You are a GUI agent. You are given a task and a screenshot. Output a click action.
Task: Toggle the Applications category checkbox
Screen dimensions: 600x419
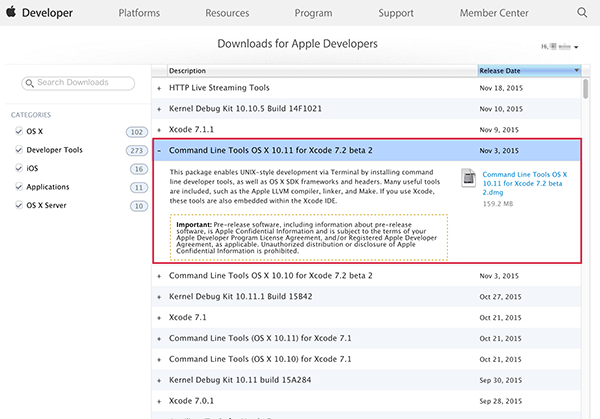pyautogui.click(x=19, y=187)
